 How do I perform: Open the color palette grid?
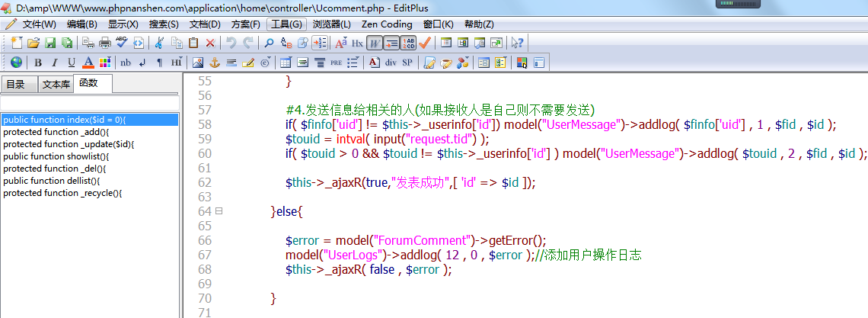tap(105, 62)
